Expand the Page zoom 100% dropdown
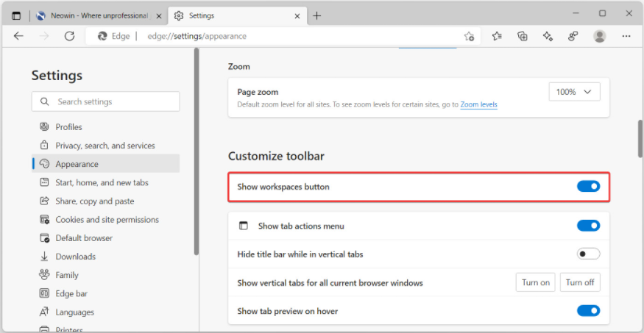The image size is (644, 333). coord(574,92)
